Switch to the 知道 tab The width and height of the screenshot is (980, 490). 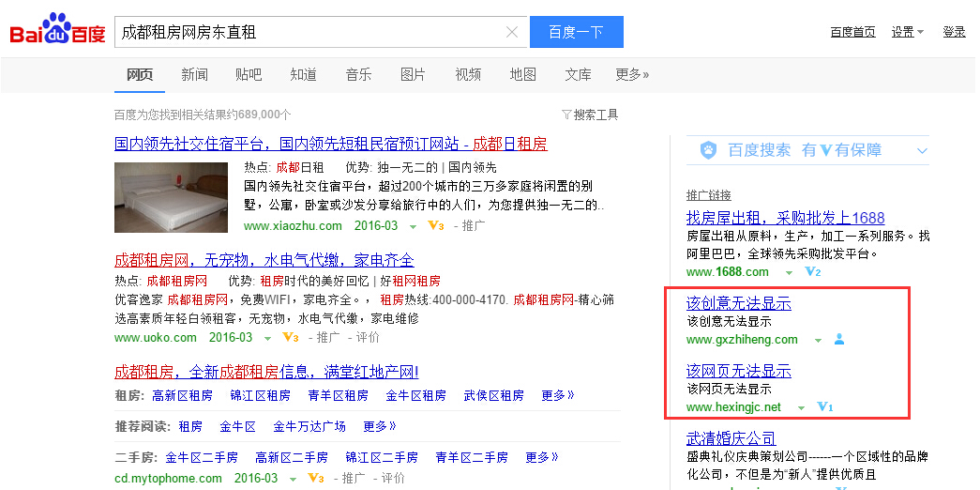(x=303, y=74)
